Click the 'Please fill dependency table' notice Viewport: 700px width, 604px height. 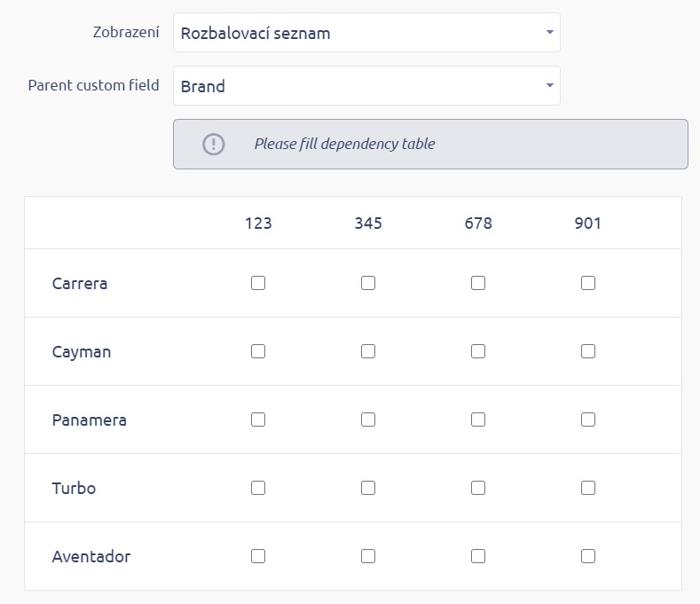(x=344, y=144)
